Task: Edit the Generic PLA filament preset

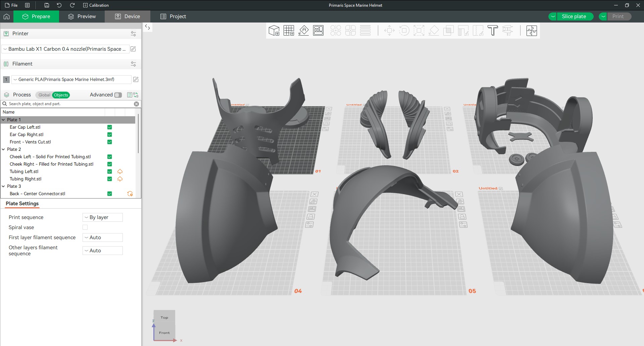Action: pyautogui.click(x=136, y=80)
